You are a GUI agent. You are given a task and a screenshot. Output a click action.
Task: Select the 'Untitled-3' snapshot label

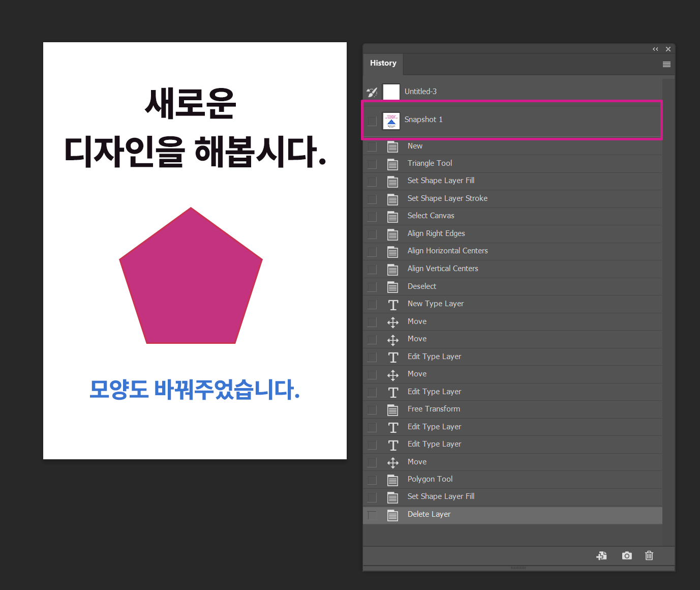[420, 92]
